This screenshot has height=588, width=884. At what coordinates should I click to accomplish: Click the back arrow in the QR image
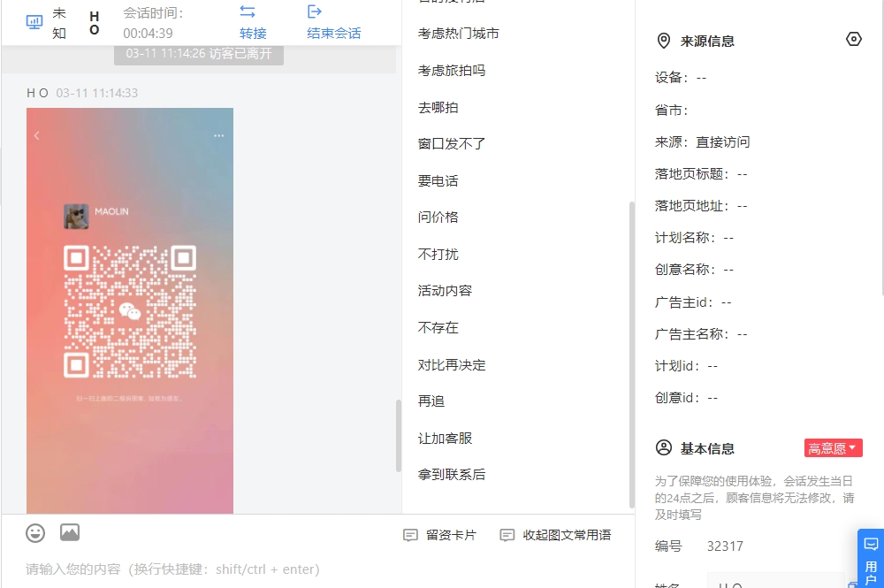[x=36, y=135]
